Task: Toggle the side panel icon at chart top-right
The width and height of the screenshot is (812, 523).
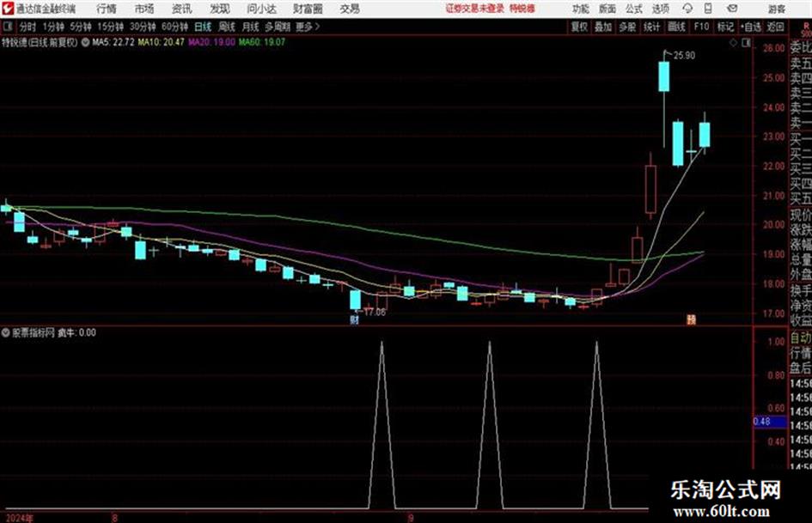Action: (746, 43)
